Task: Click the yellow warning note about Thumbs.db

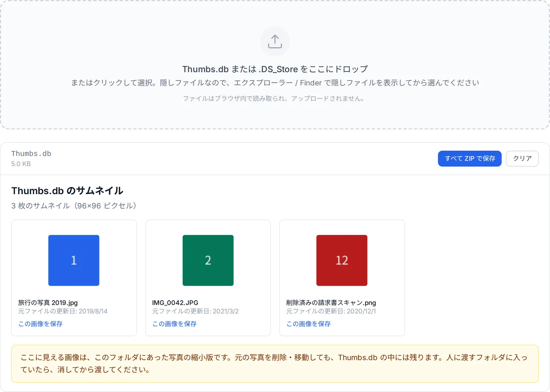Action: pyautogui.click(x=275, y=364)
